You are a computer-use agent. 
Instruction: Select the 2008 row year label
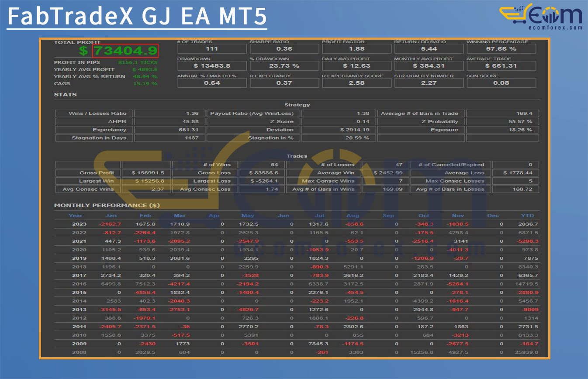pos(79,352)
